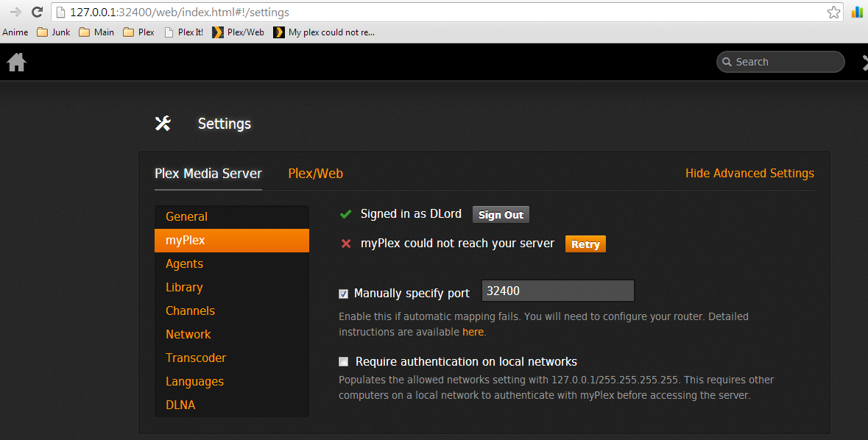Image resolution: width=868 pixels, height=440 pixels.
Task: Click 'myPlex could not reach your server' message
Action: [457, 244]
